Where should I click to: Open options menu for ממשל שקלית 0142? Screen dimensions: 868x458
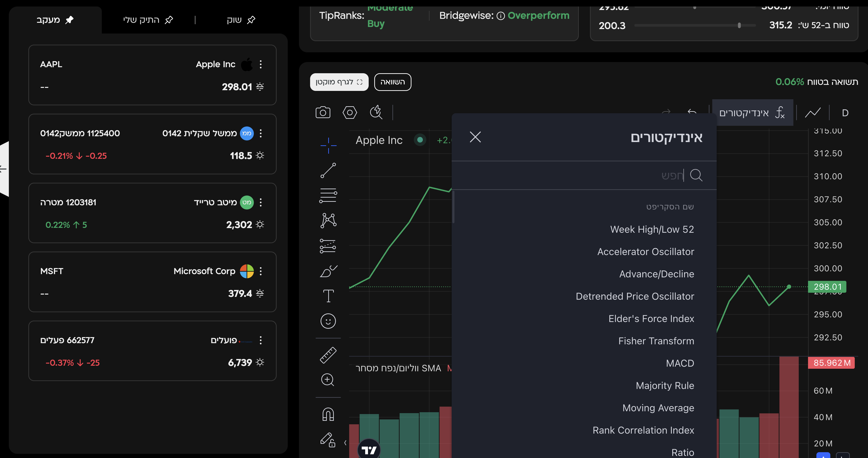pyautogui.click(x=260, y=133)
